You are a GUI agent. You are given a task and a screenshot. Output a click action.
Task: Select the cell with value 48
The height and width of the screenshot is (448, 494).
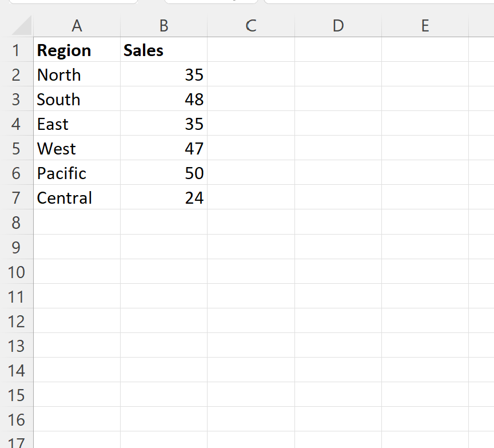164,99
